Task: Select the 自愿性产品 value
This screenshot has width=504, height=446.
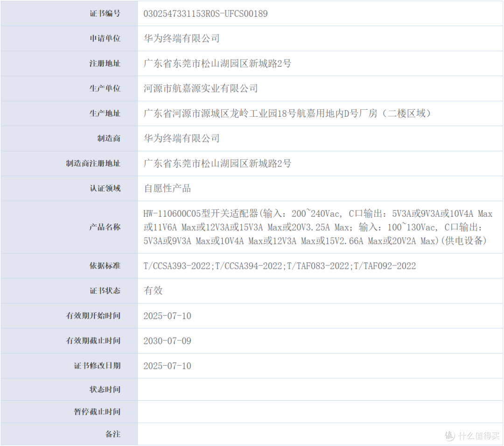Action: [167, 188]
